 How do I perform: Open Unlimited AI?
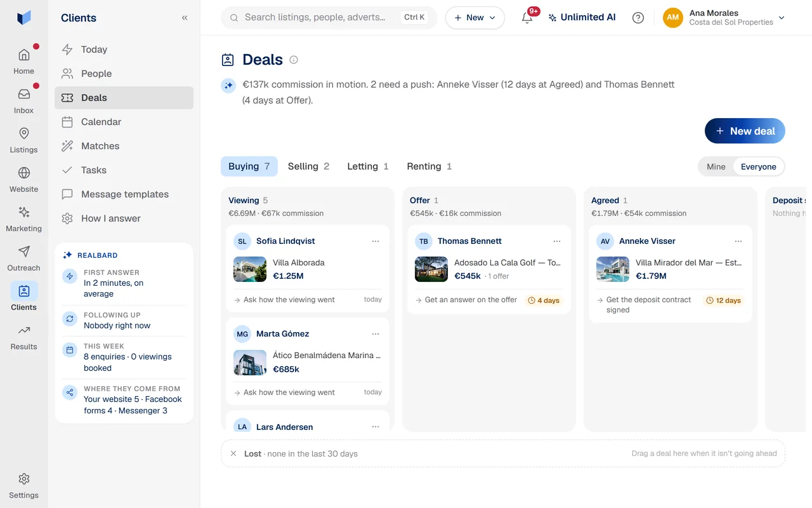point(582,18)
